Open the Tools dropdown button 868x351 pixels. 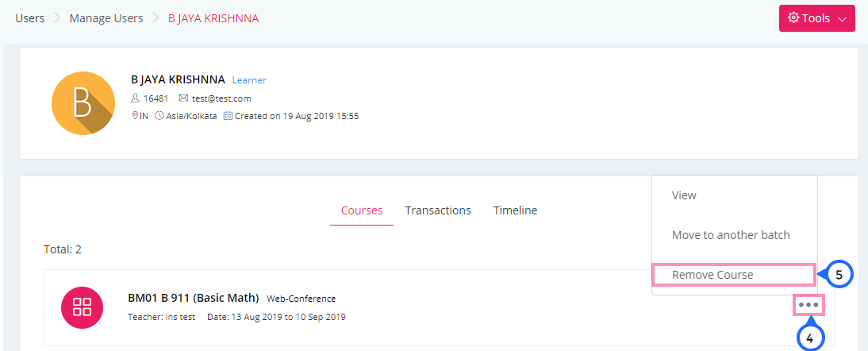click(816, 18)
